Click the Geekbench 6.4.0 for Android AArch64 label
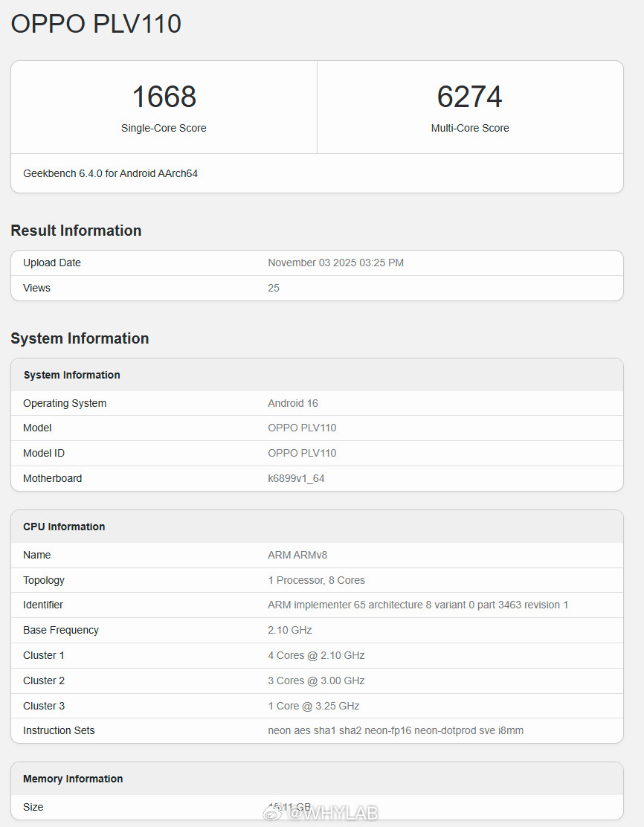Image resolution: width=644 pixels, height=827 pixels. pyautogui.click(x=110, y=173)
